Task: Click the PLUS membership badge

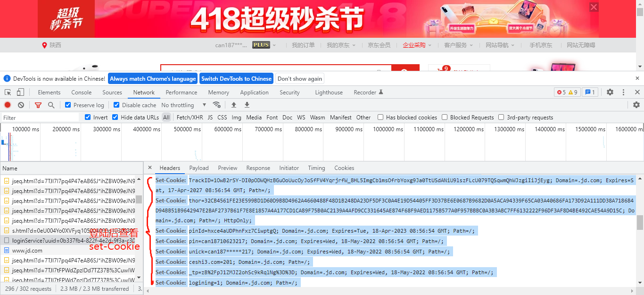Action: pos(261,45)
